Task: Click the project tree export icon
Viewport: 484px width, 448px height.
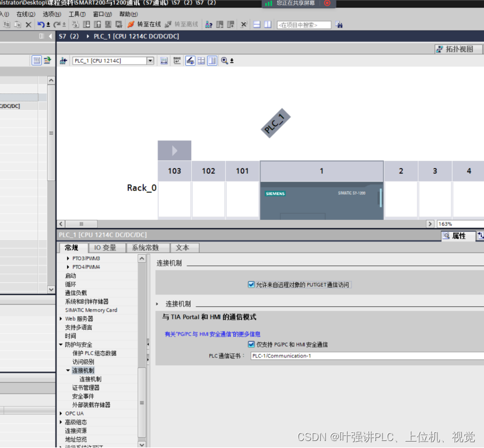Action: 47,60
